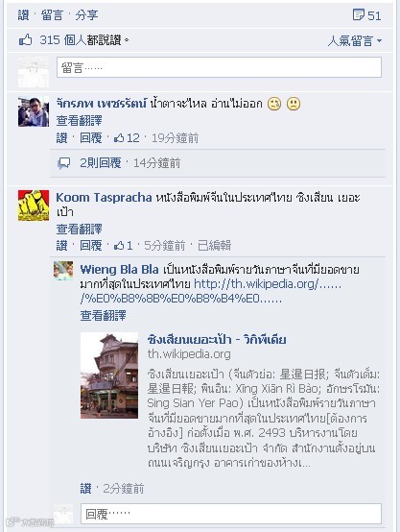
Task: Open Koom Taspracha's profile name link
Action: coord(104,198)
